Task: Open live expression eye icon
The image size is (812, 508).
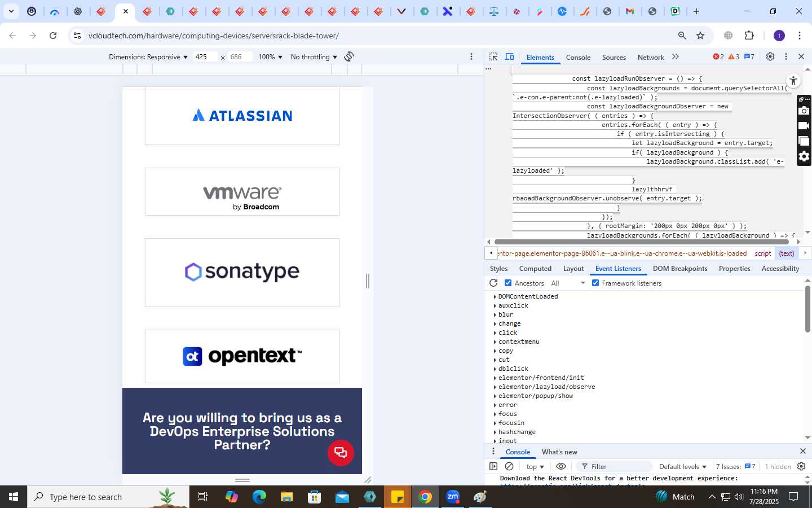Action: point(561,466)
